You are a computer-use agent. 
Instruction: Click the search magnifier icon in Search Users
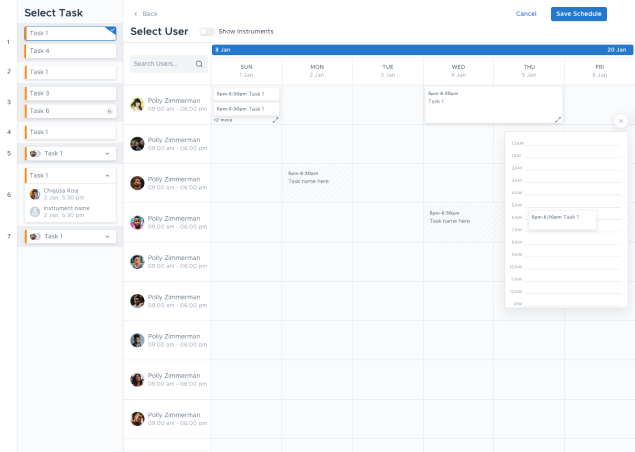[x=199, y=64]
